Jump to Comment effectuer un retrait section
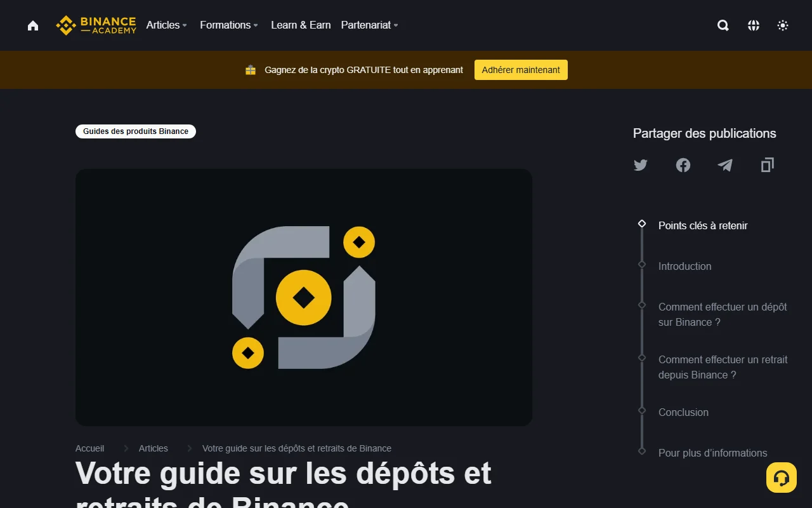Screen dimensions: 812x508 [723, 367]
